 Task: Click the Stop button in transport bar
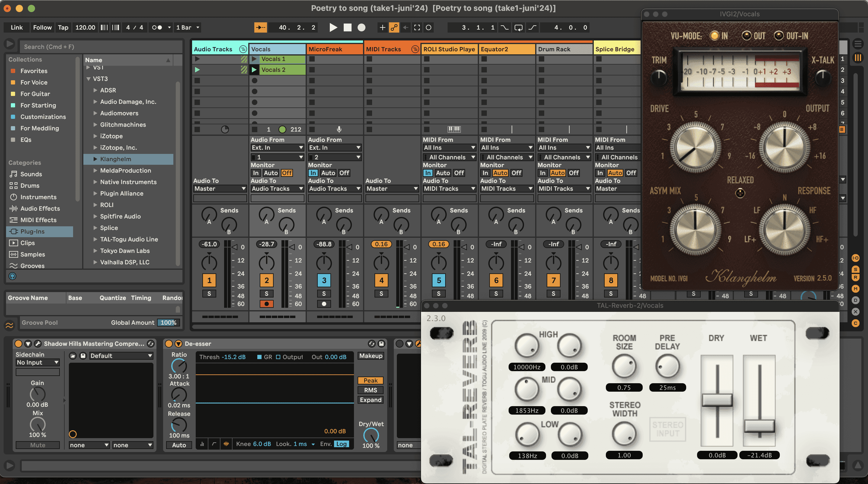347,27
